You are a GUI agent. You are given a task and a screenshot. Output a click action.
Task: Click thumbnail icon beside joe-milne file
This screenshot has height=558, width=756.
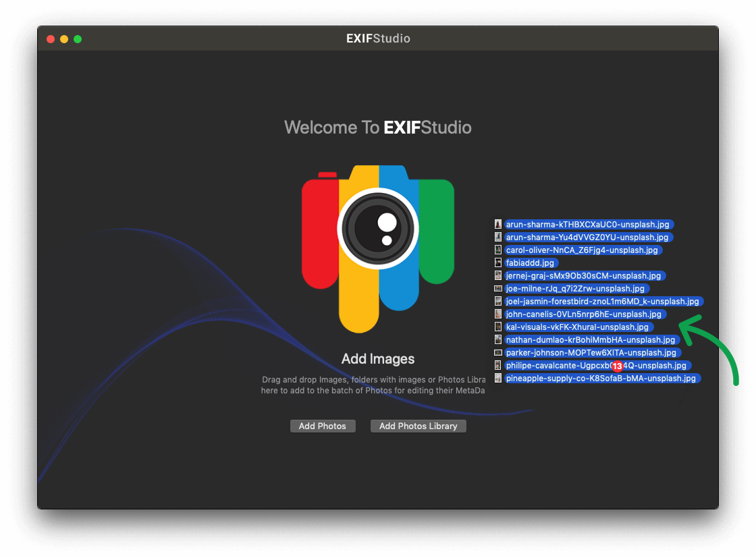pos(498,288)
